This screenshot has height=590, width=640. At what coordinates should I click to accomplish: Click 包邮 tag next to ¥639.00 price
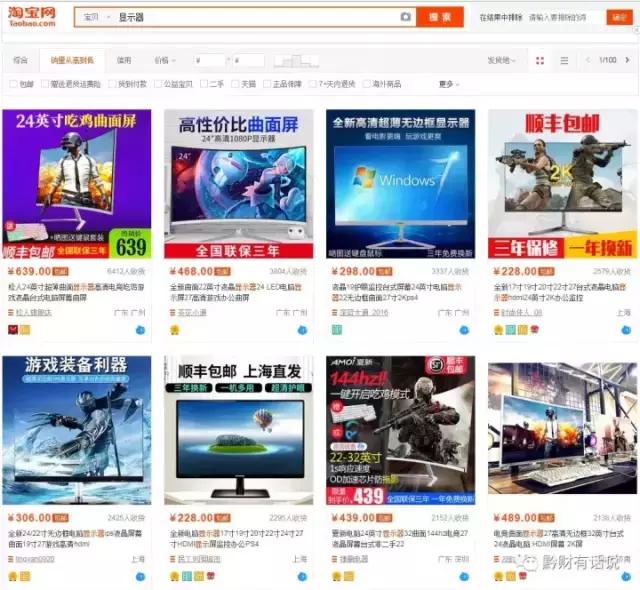tap(60, 271)
